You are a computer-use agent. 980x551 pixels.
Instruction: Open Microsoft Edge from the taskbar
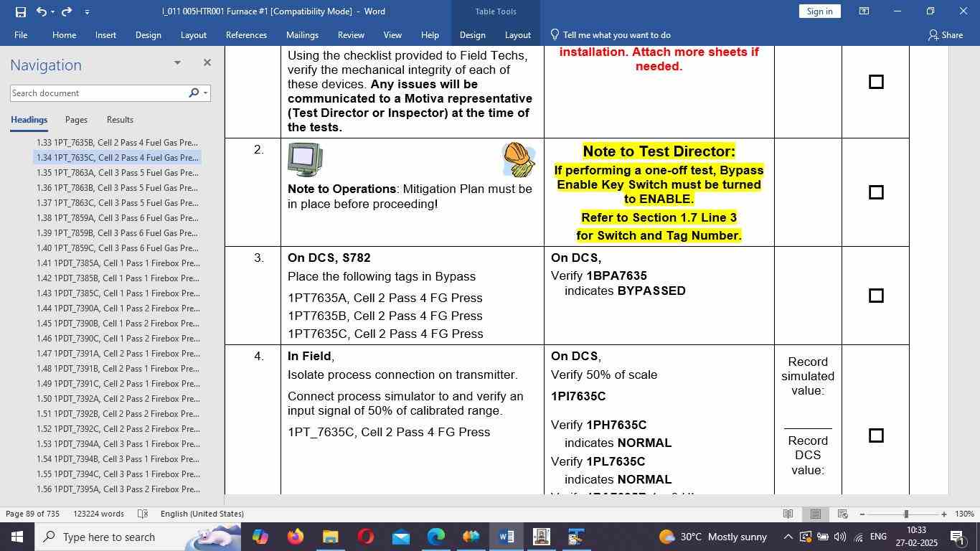point(436,537)
